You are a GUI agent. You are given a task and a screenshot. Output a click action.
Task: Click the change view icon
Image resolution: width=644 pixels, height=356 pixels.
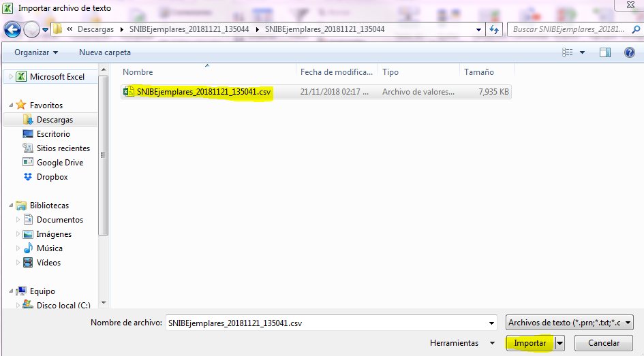(x=567, y=52)
